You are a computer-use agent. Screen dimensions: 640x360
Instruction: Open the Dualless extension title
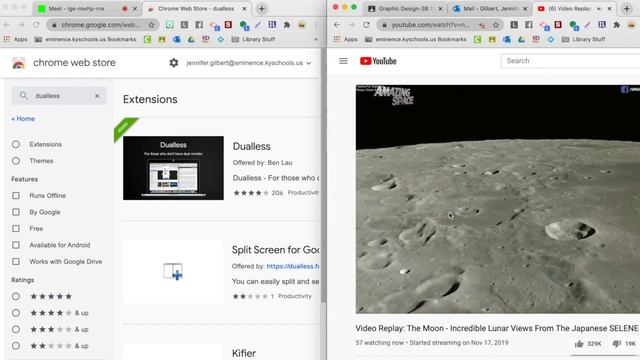[251, 146]
